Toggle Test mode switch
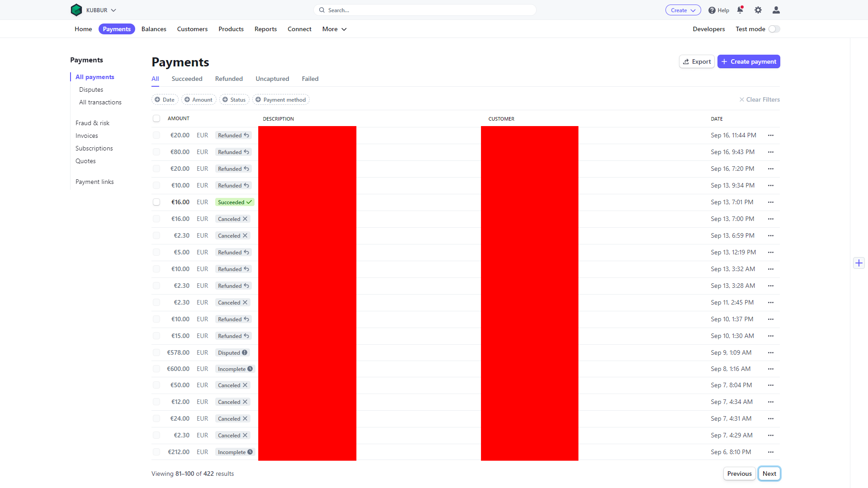Viewport: 868px width, 488px height. (774, 29)
